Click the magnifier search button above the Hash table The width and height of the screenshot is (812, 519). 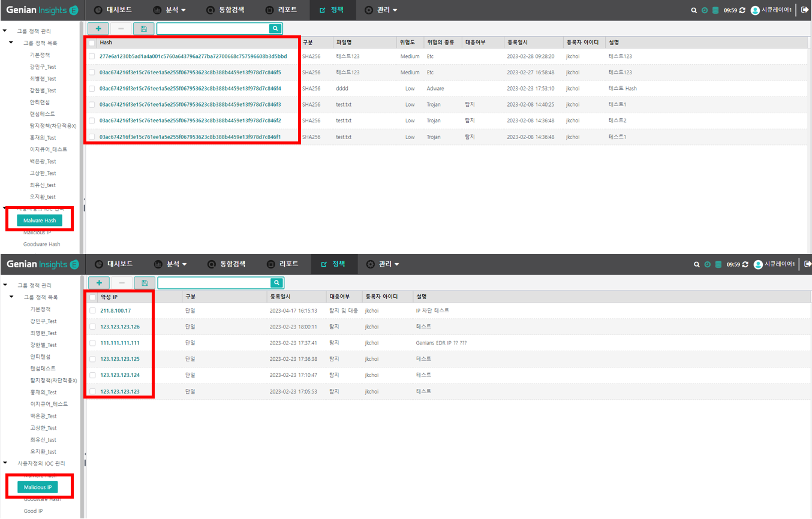(x=275, y=28)
